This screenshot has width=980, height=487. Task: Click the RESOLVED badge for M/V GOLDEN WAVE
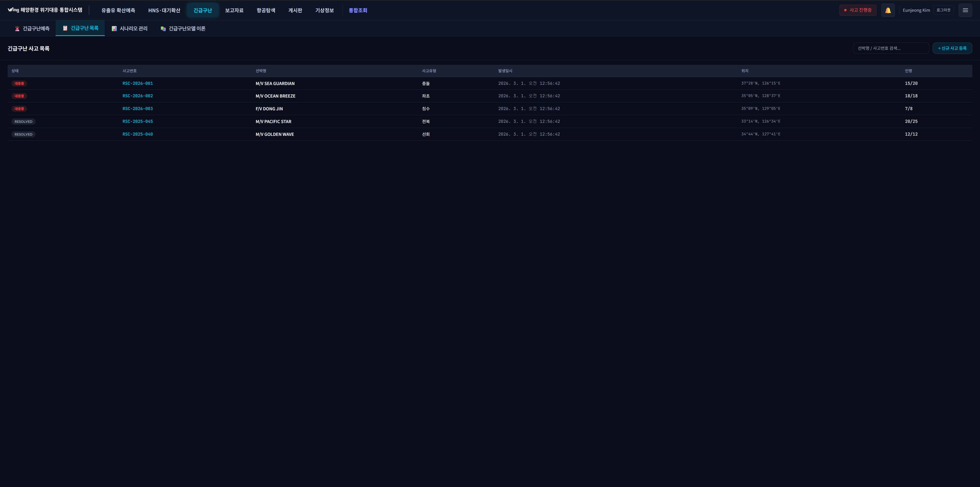[23, 134]
